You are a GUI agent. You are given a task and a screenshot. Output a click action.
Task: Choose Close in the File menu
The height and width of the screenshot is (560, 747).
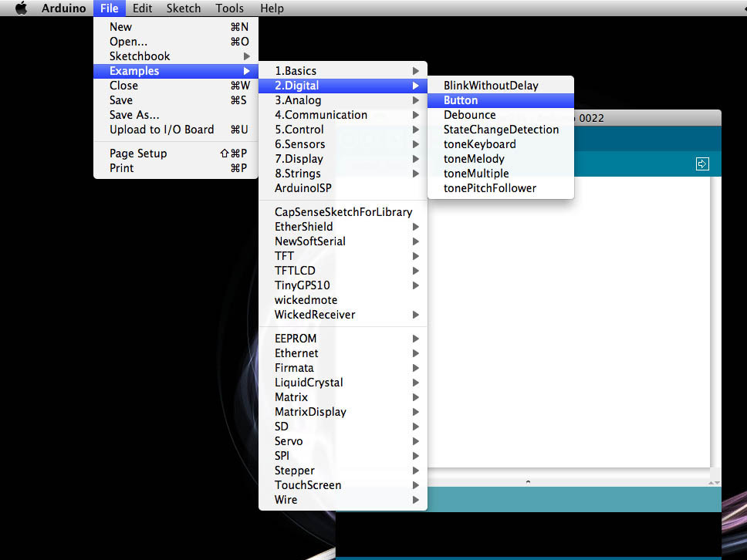coord(176,86)
